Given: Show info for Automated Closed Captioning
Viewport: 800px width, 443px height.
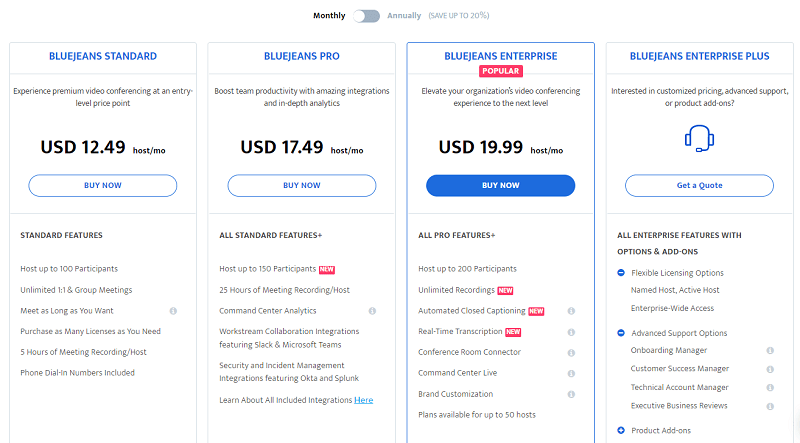Looking at the screenshot, I should [x=571, y=311].
